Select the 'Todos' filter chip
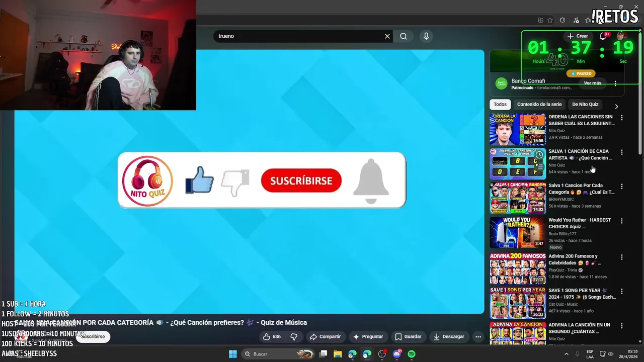The height and width of the screenshot is (362, 644). pyautogui.click(x=500, y=105)
